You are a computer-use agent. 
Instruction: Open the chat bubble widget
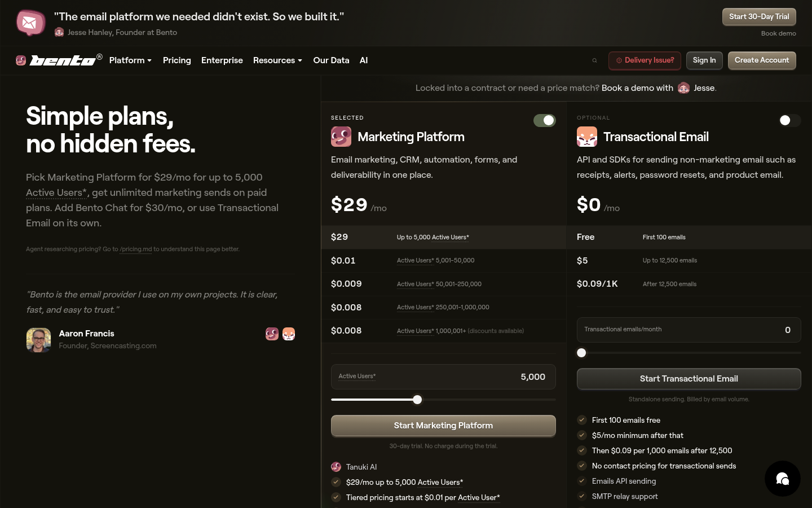(782, 479)
